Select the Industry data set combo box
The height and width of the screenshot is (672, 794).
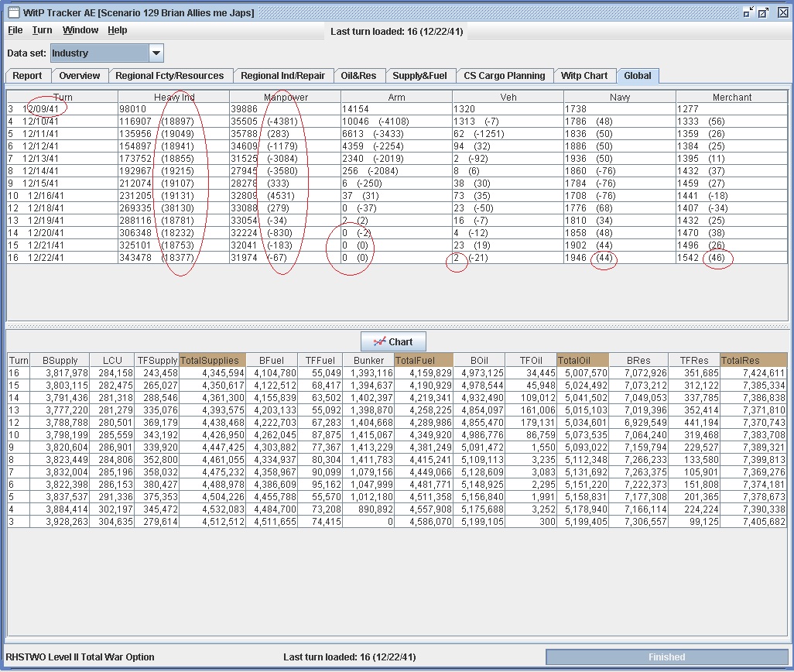coord(99,53)
